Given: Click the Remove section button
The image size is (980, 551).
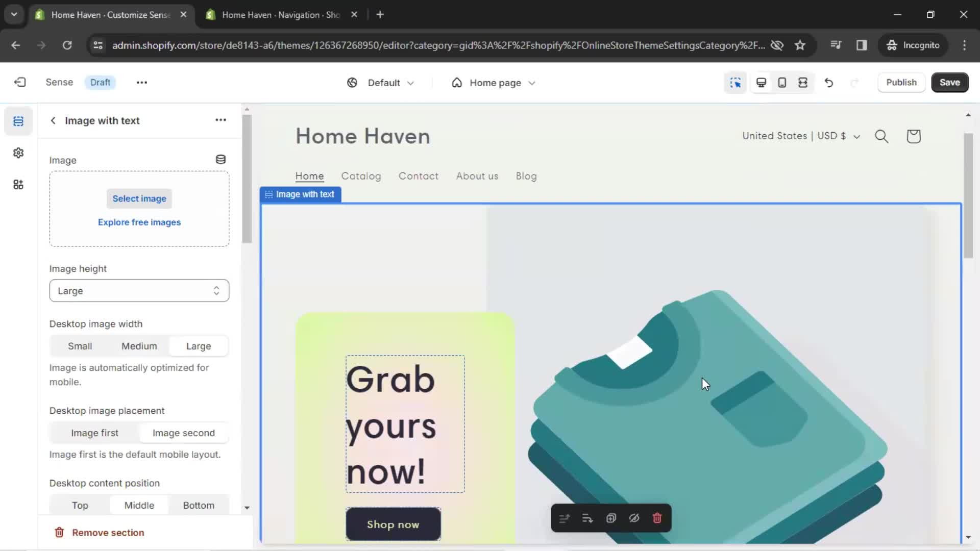Looking at the screenshot, I should click(x=108, y=532).
